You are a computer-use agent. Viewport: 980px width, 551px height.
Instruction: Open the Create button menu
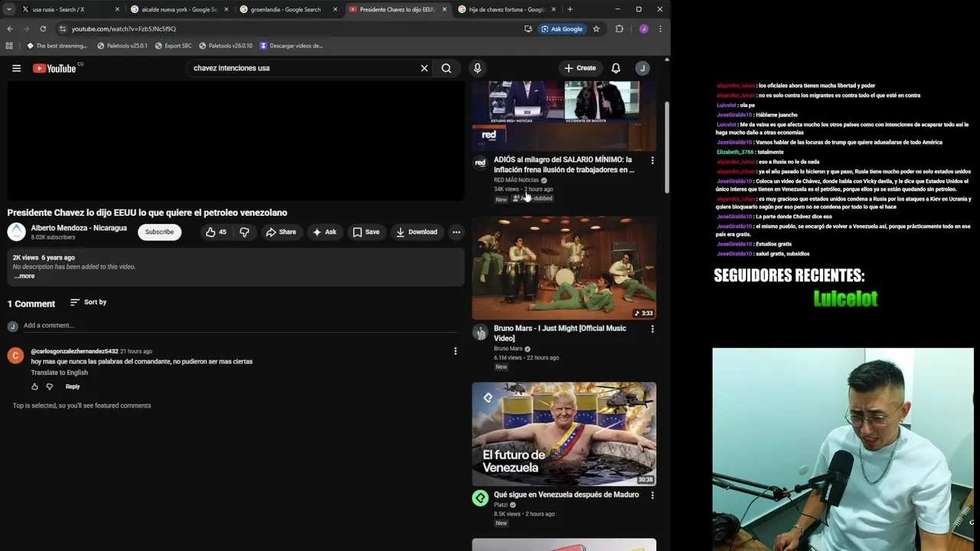point(580,68)
